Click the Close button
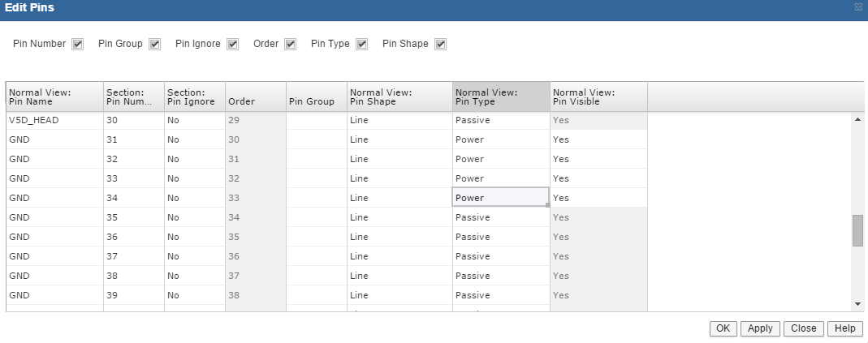 [803, 328]
